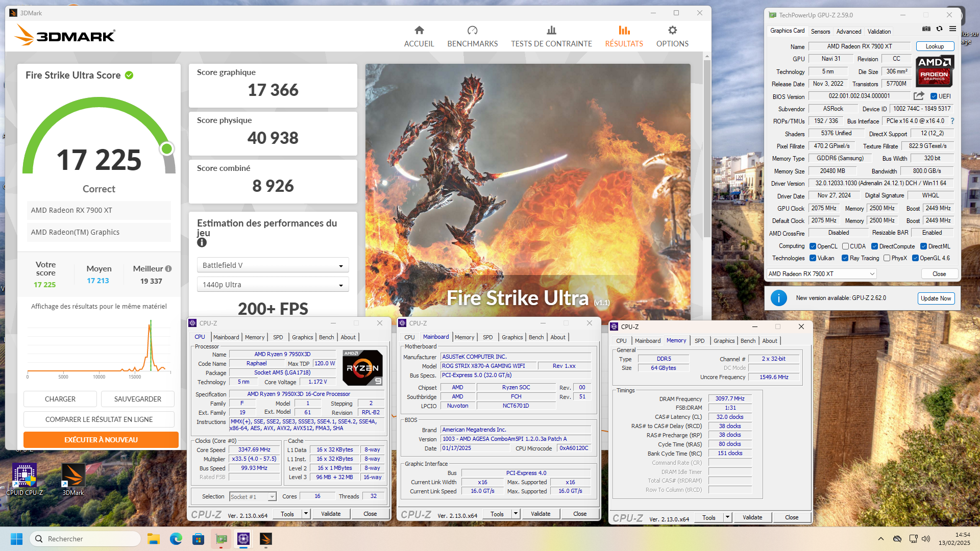Open the Résultats bar chart icon
The image size is (980, 551).
tap(624, 30)
